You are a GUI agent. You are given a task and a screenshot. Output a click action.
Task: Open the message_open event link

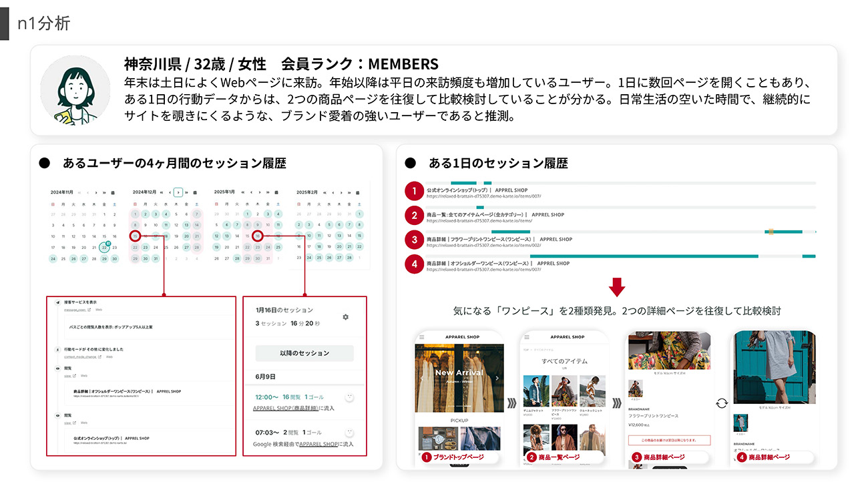(x=75, y=310)
